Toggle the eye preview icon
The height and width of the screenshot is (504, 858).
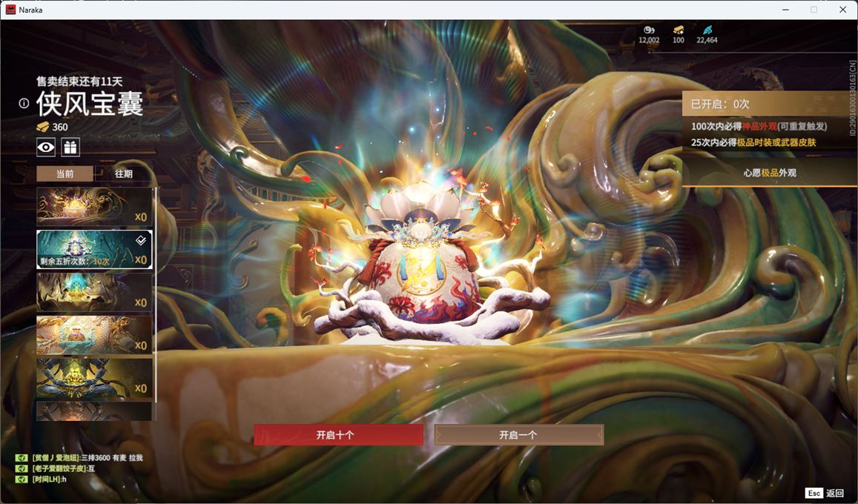pyautogui.click(x=46, y=147)
